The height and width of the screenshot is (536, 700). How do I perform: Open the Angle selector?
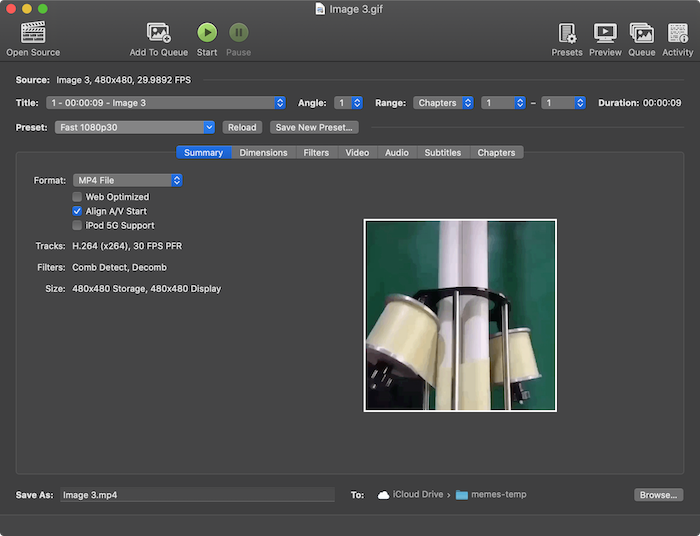(348, 103)
